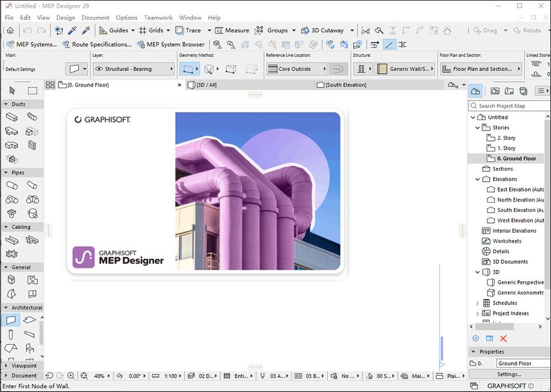Screen dimensions: 551x392
Task: Select the Arrow selection tool
Action: 12,91
